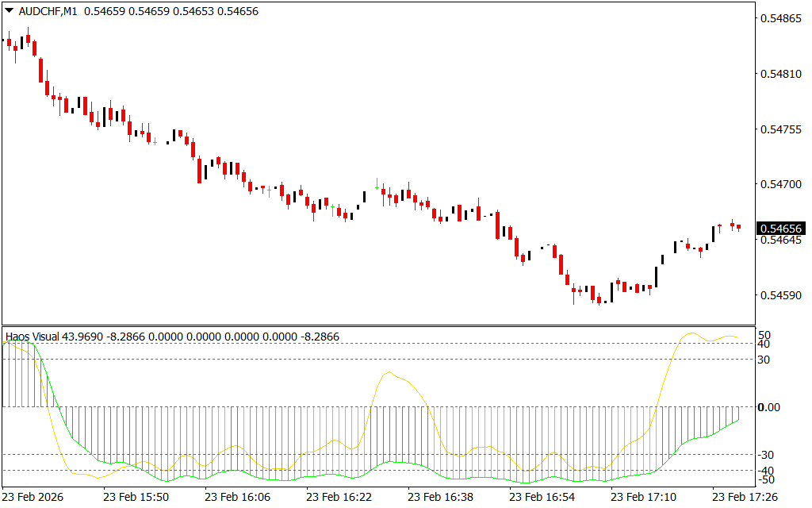Image resolution: width=812 pixels, height=508 pixels.
Task: Click the 23 Feb 17:10 time marker
Action: click(x=643, y=497)
